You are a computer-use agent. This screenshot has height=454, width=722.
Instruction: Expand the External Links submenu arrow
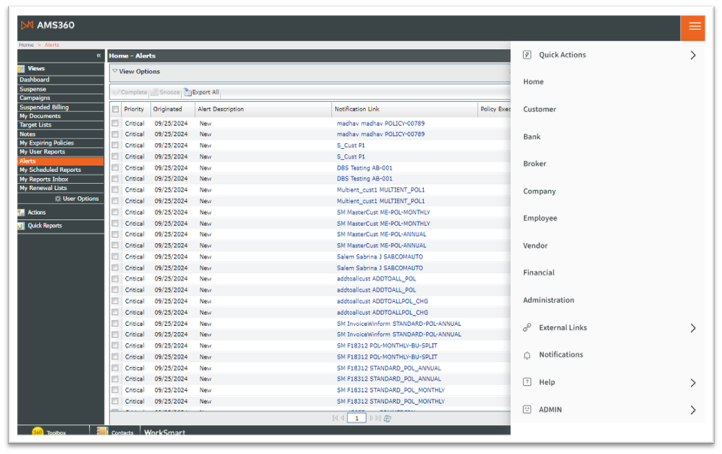(x=692, y=328)
